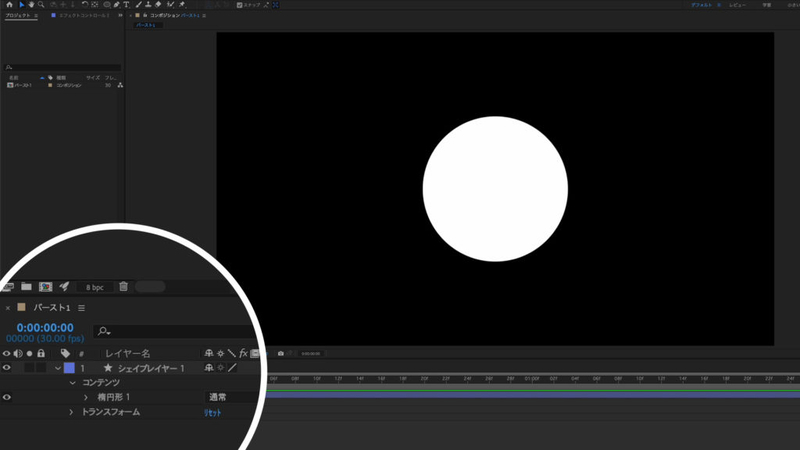
Task: Click the blue snapping options icon beside スナップ
Action: [x=276, y=5]
